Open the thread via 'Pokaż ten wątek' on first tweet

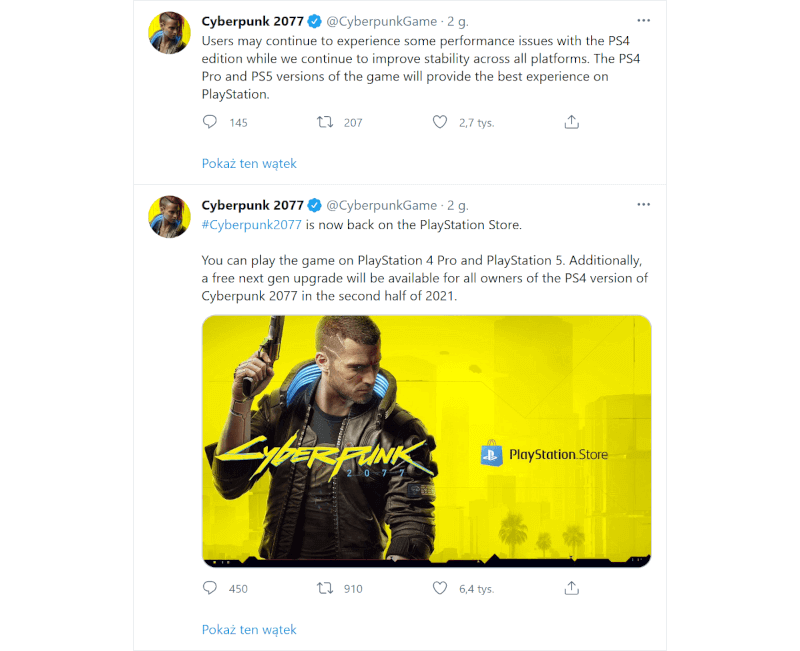(x=249, y=163)
